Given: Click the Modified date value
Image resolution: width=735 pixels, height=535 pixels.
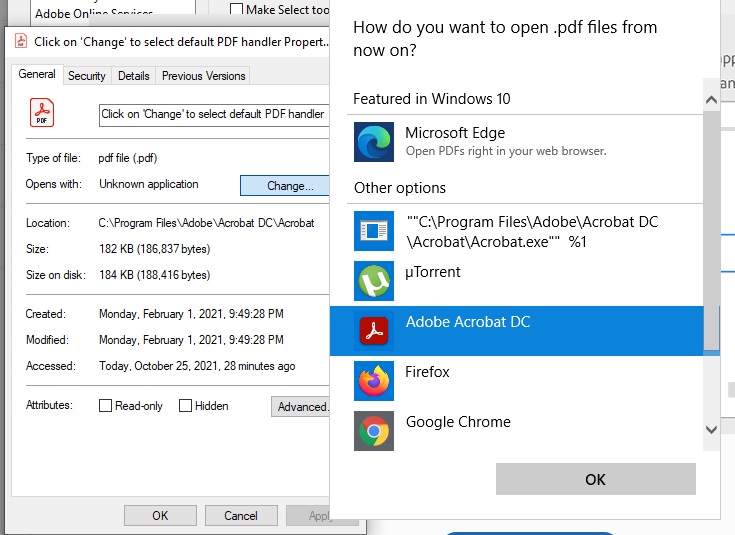Looking at the screenshot, I should click(x=191, y=339).
